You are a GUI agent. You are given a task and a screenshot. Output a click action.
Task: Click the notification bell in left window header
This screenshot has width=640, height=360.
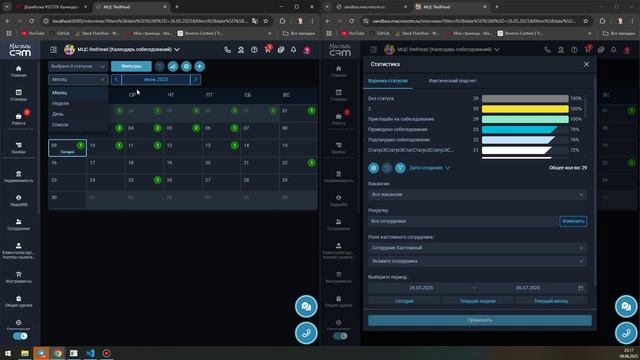[293, 50]
